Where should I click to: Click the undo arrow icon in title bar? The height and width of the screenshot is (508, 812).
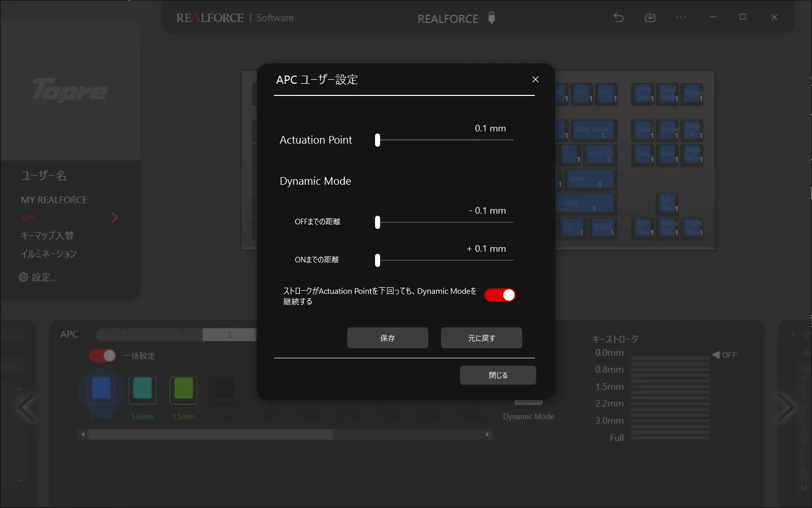(x=619, y=17)
